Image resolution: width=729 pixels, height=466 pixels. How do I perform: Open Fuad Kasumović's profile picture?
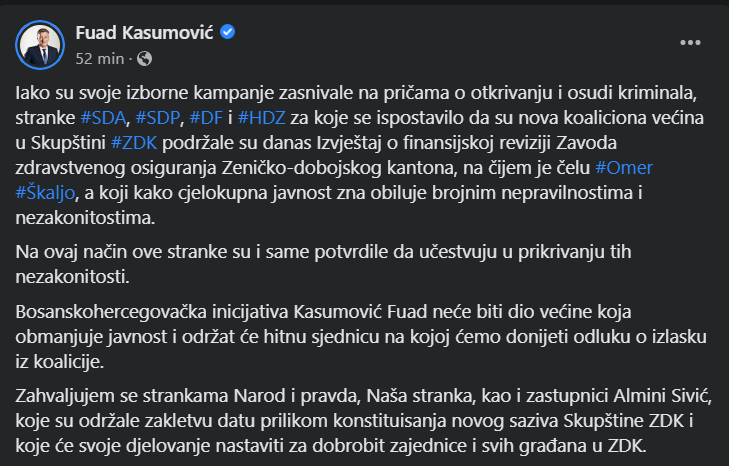click(40, 44)
